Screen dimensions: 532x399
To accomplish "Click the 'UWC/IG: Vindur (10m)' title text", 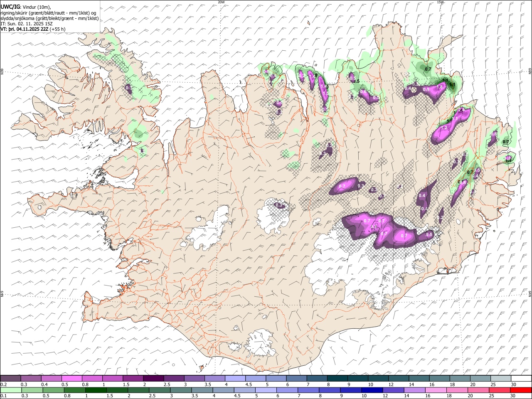I will [x=25, y=7].
